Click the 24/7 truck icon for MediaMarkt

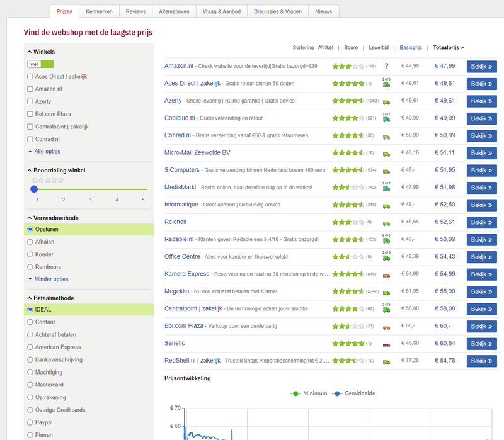pyautogui.click(x=386, y=187)
